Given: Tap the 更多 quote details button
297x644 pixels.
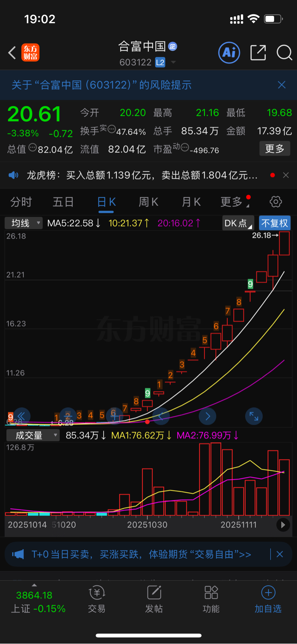Looking at the screenshot, I should pos(275,149).
